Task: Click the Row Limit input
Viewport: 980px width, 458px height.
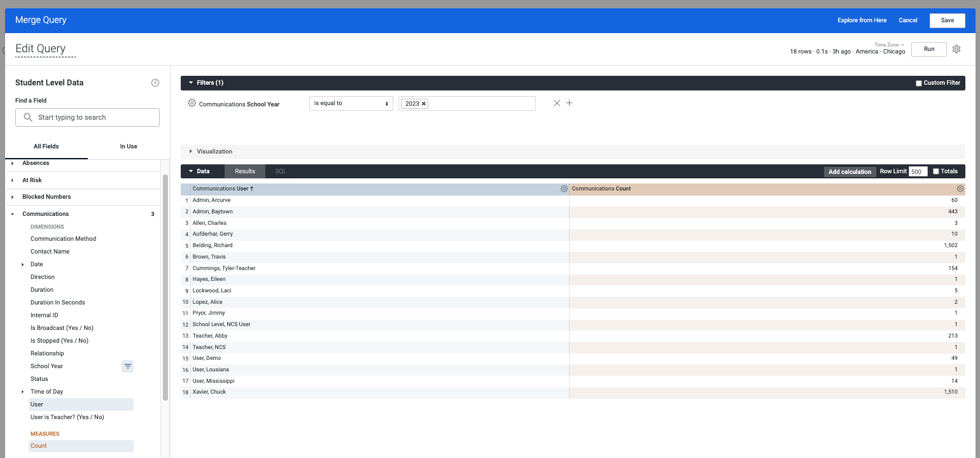Action: point(918,172)
